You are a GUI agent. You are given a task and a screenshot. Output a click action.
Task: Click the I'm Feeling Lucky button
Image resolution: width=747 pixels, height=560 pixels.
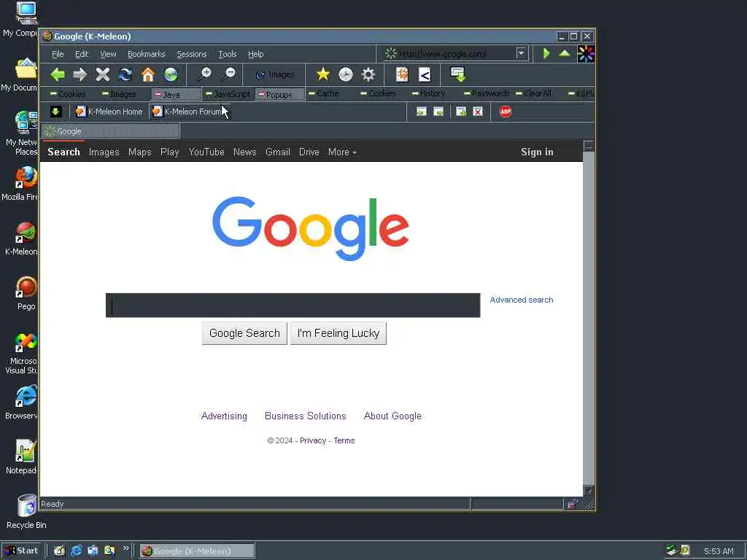point(338,332)
